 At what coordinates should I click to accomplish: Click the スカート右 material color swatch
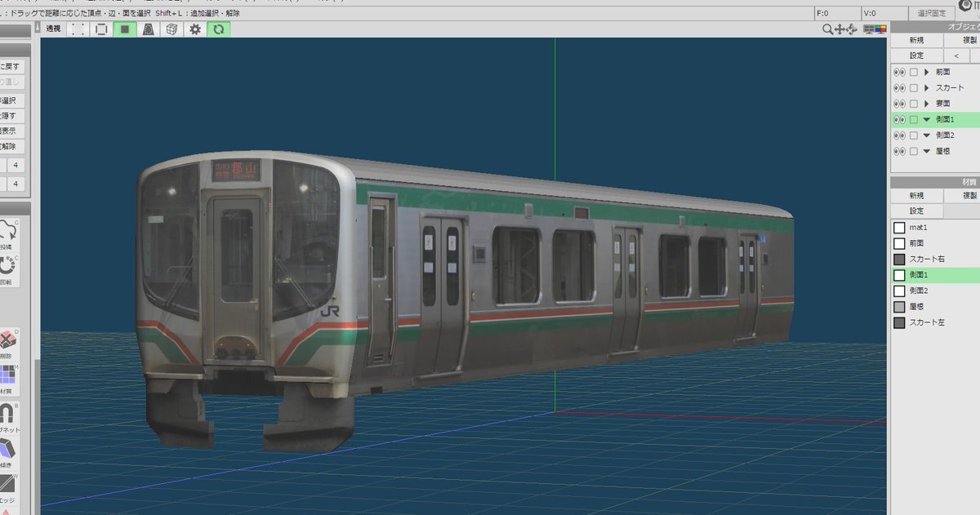pos(899,260)
